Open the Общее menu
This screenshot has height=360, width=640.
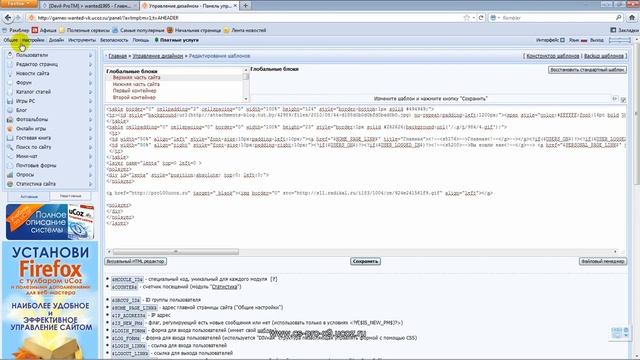11,40
